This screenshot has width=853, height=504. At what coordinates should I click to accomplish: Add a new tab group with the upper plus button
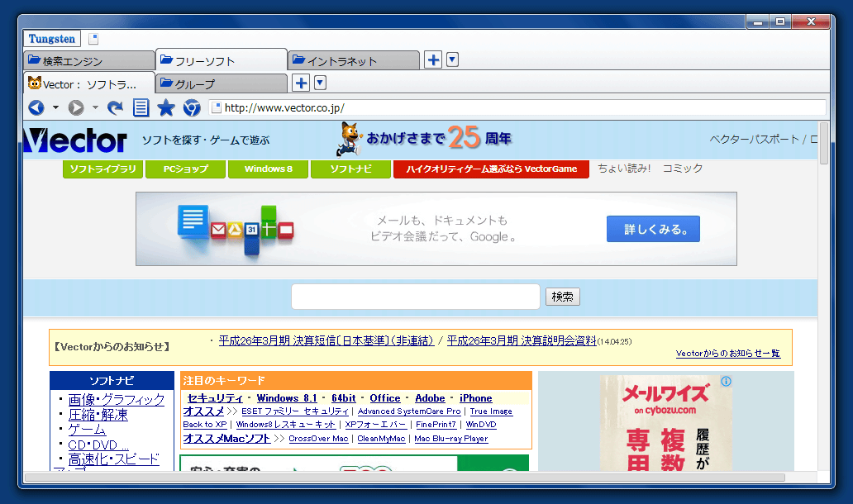pyautogui.click(x=433, y=59)
